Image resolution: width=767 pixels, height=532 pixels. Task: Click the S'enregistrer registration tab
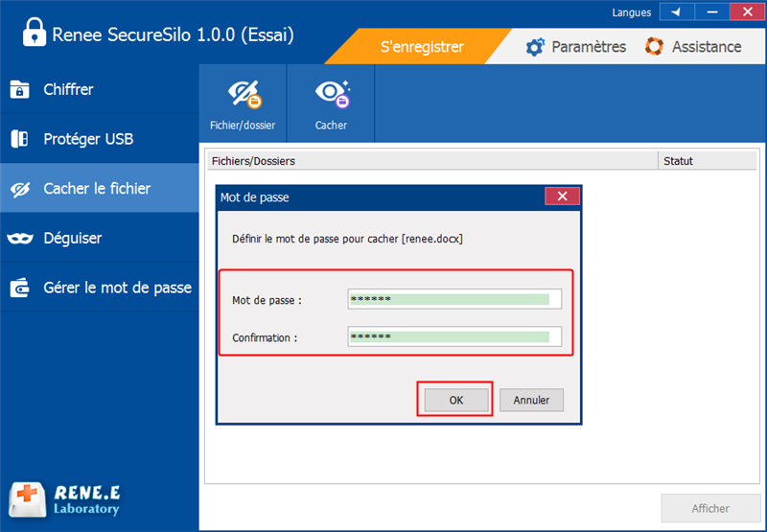coord(422,46)
